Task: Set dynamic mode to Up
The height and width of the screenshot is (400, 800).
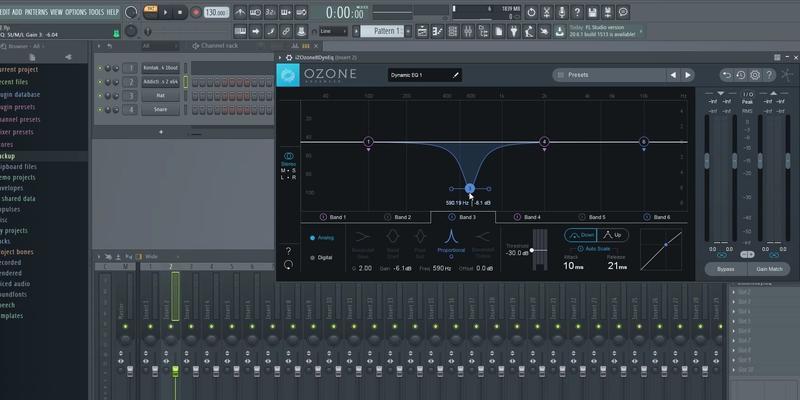Action: click(613, 235)
